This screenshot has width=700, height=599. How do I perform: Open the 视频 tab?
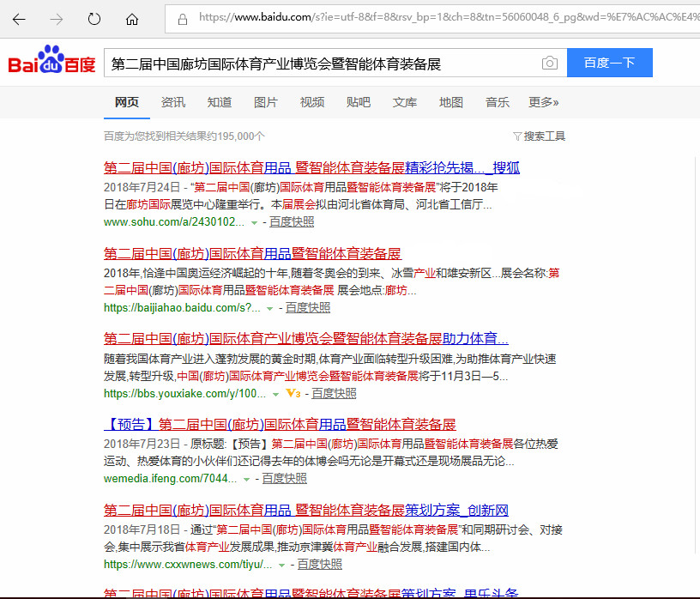click(312, 102)
